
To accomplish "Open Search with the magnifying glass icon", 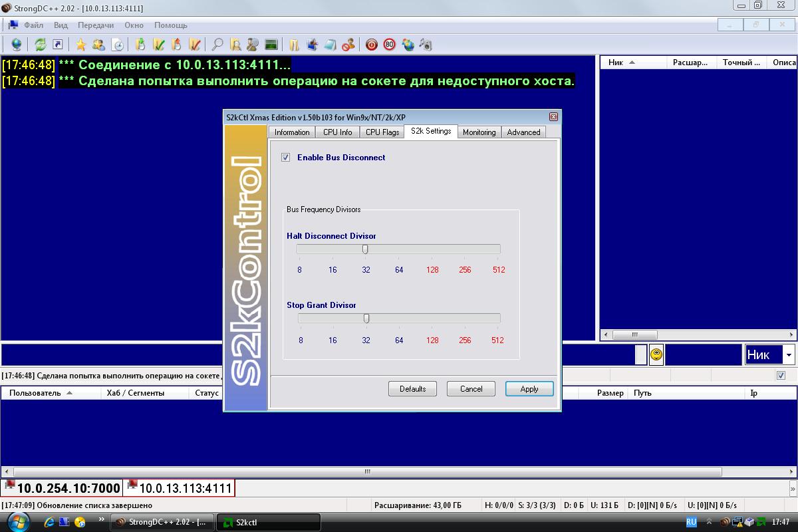I will pyautogui.click(x=217, y=45).
